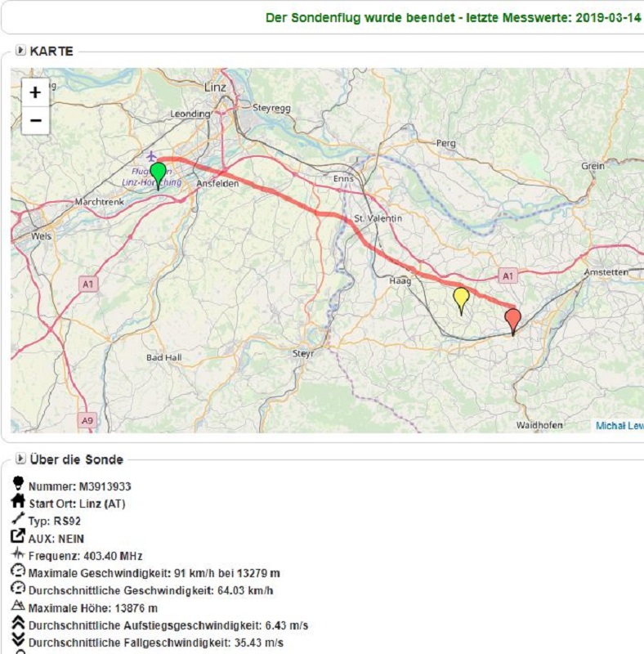Click the external-link icon beside AUX
Image resolution: width=644 pixels, height=654 pixels.
(x=18, y=535)
